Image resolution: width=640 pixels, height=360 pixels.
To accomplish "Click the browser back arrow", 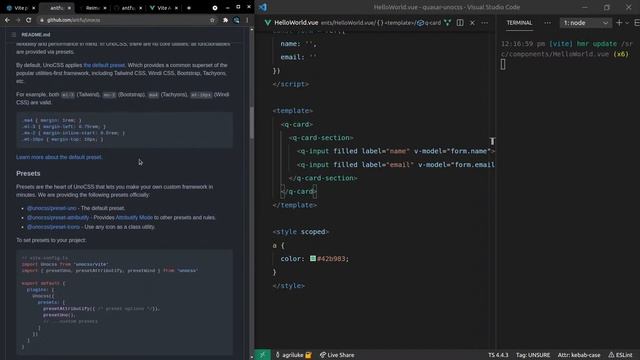I will [x=7, y=20].
